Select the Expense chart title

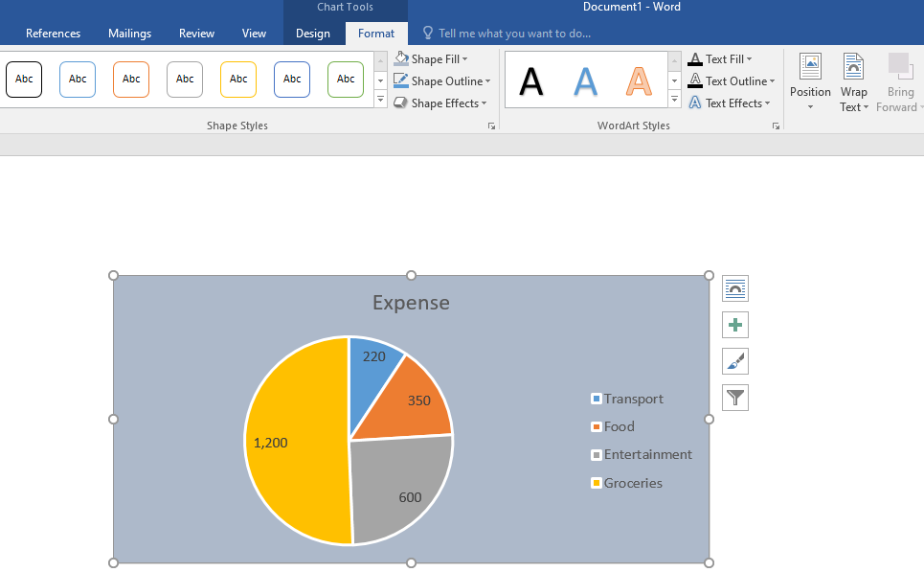click(x=412, y=303)
